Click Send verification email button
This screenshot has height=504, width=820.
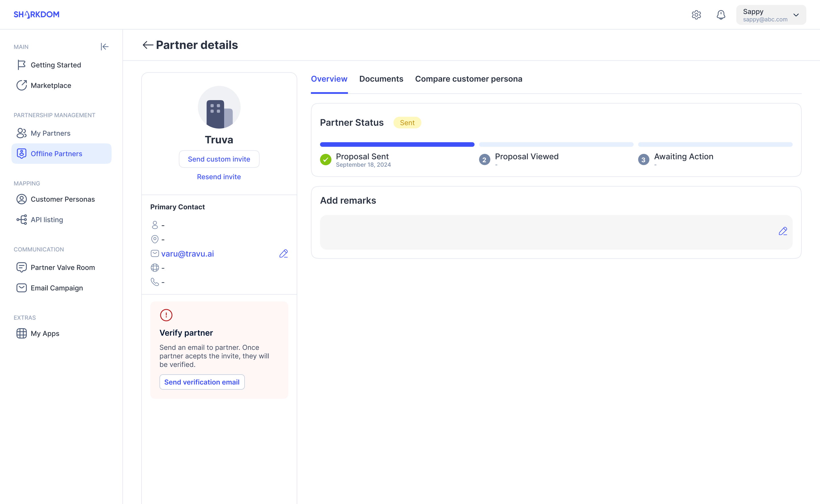click(x=202, y=382)
